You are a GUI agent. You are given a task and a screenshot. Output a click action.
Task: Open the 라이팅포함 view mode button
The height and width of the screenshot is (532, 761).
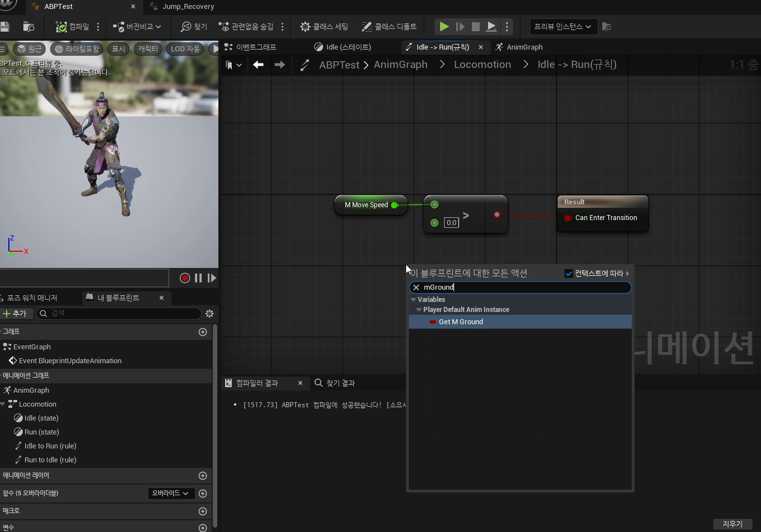tap(77, 49)
